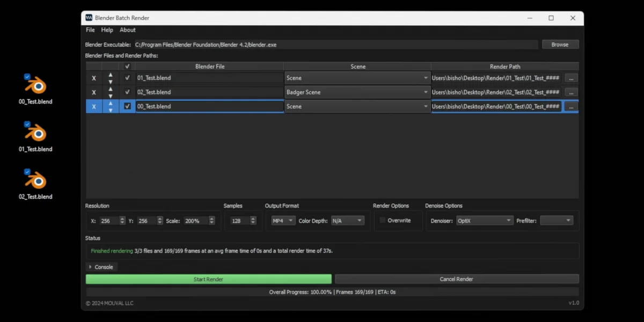Screen dimensions: 644x322
Task: Enable the Overwrite render option
Action: pos(383,221)
